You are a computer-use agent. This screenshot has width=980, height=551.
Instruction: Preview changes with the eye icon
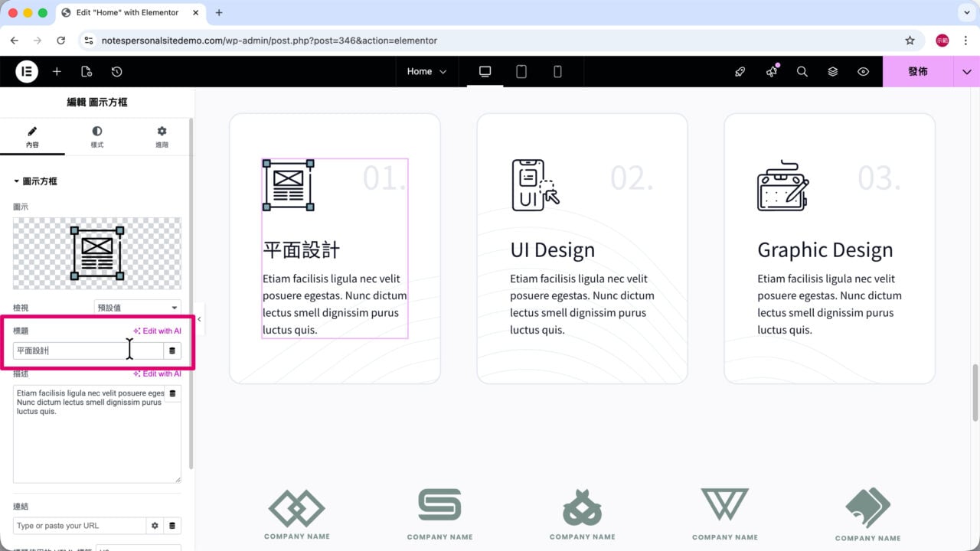864,71
